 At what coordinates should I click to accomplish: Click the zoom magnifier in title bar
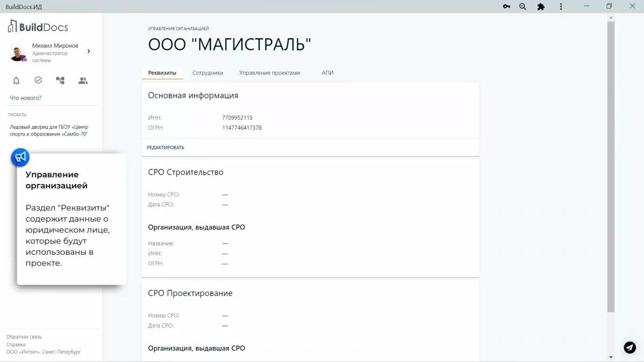click(x=523, y=6)
